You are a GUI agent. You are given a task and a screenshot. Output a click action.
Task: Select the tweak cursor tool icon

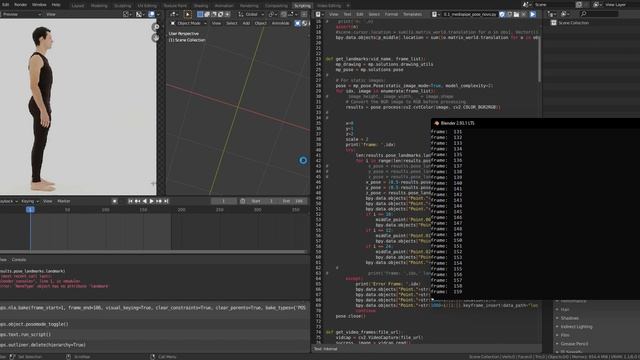click(188, 14)
